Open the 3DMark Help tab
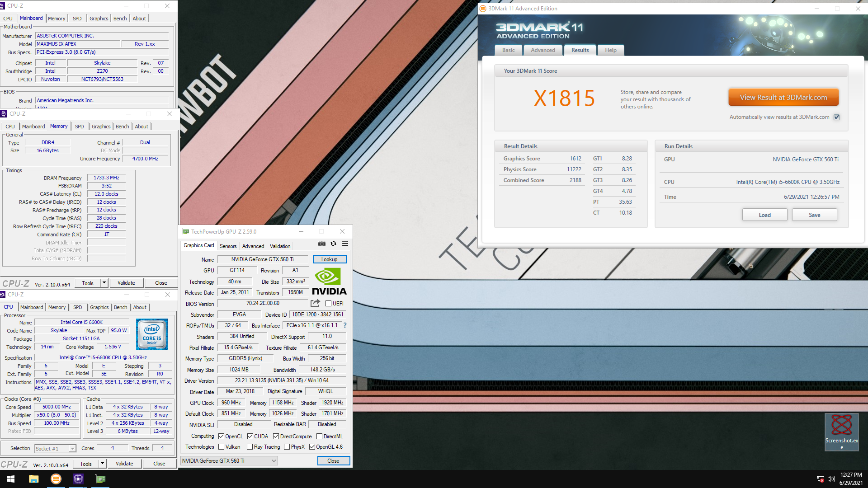868x488 pixels. [611, 50]
